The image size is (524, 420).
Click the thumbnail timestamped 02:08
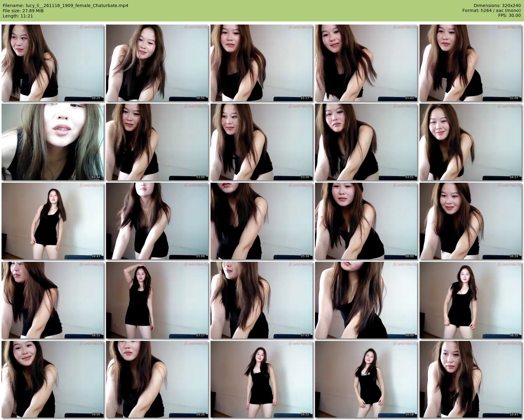pyautogui.click(x=470, y=63)
